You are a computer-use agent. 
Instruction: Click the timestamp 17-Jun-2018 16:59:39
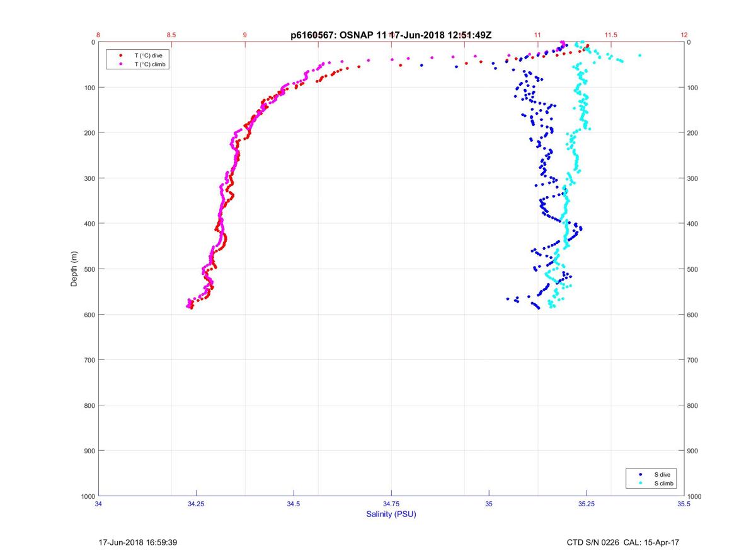pos(138,542)
